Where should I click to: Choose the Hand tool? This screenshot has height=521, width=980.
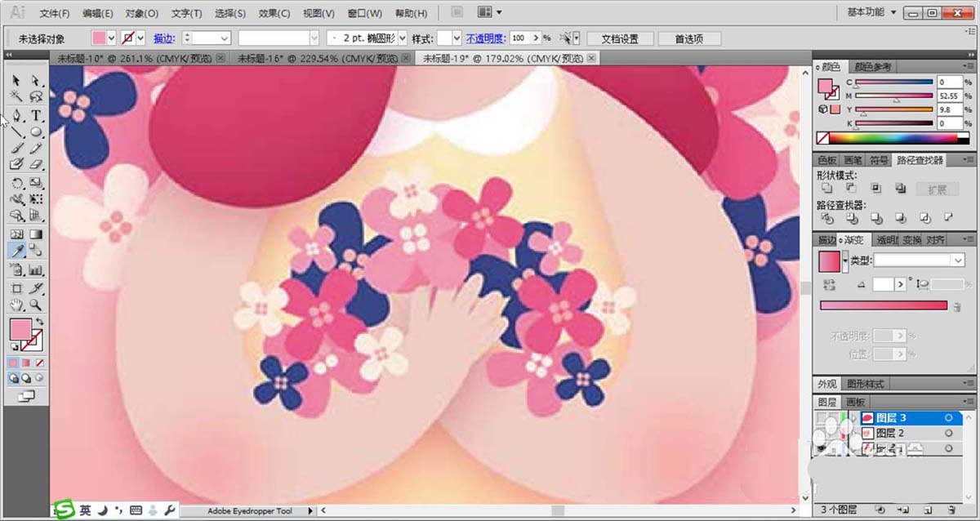click(16, 305)
